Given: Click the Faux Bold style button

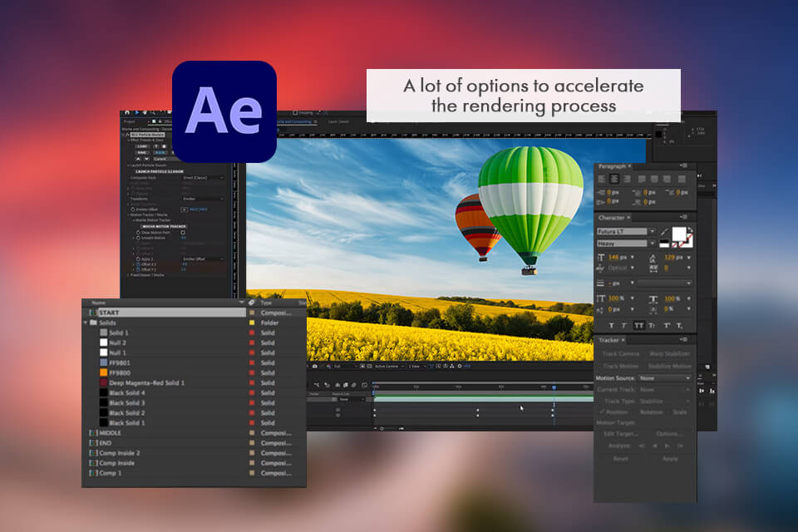Looking at the screenshot, I should click(611, 325).
